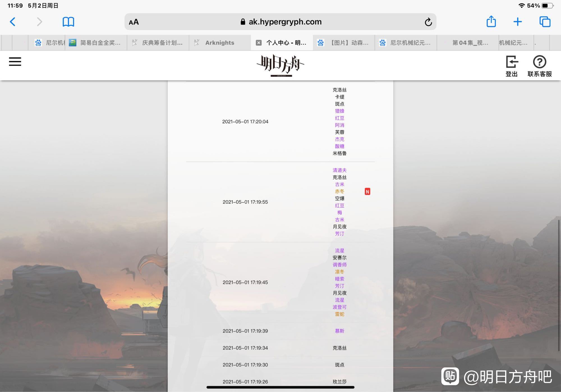This screenshot has height=392, width=561.
Task: Switch to the 尼尔机械纪元 tab next to 【图片】动森
Action: pos(406,43)
